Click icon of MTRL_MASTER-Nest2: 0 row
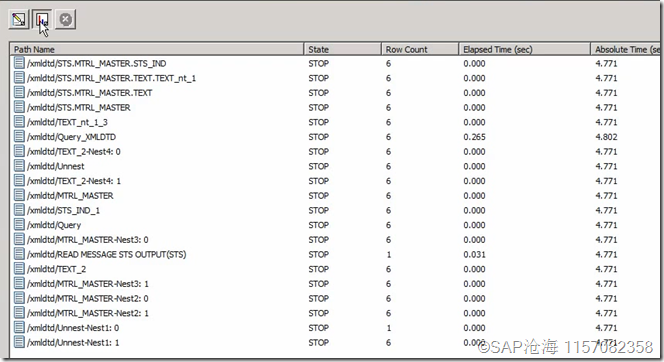 (x=19, y=298)
